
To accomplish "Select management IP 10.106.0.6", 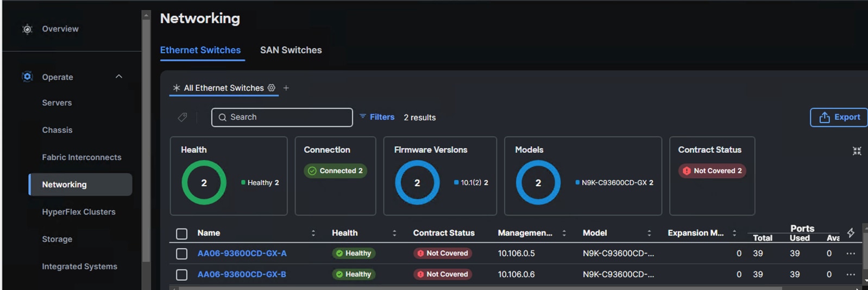I will click(x=517, y=274).
